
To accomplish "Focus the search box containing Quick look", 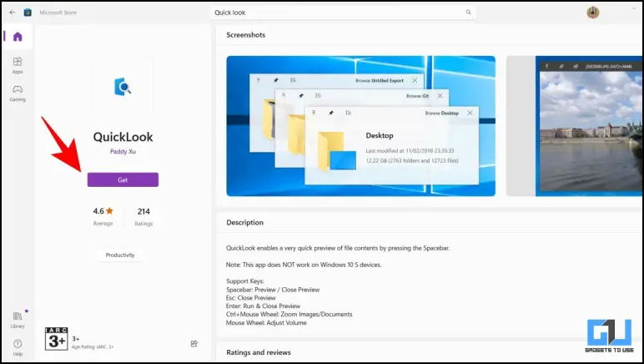I will pos(343,13).
